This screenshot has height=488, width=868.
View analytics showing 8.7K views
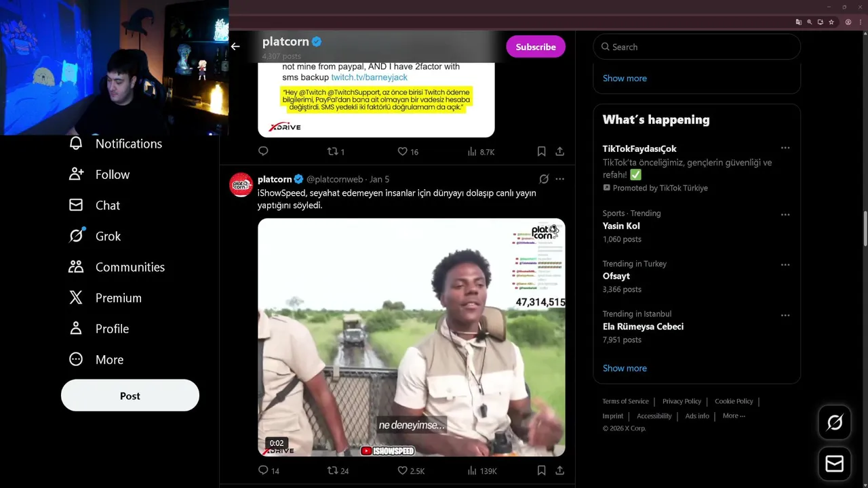[x=481, y=151]
